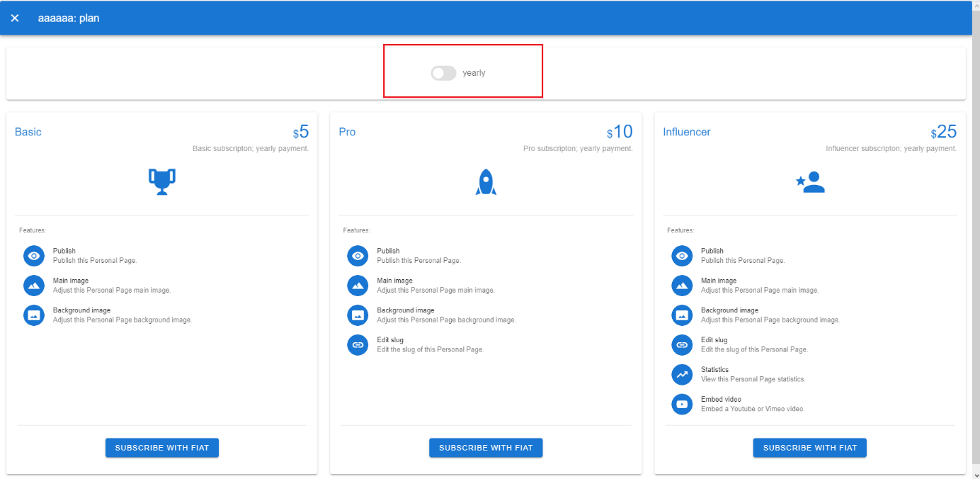
Task: Toggle the yearly billing switch
Action: pos(443,73)
